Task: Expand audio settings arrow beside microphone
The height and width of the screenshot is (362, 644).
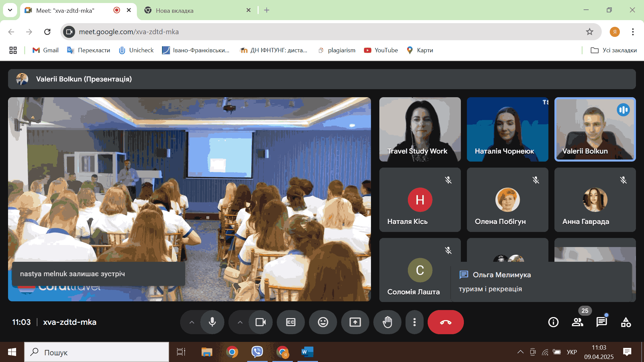Action: tap(192, 322)
